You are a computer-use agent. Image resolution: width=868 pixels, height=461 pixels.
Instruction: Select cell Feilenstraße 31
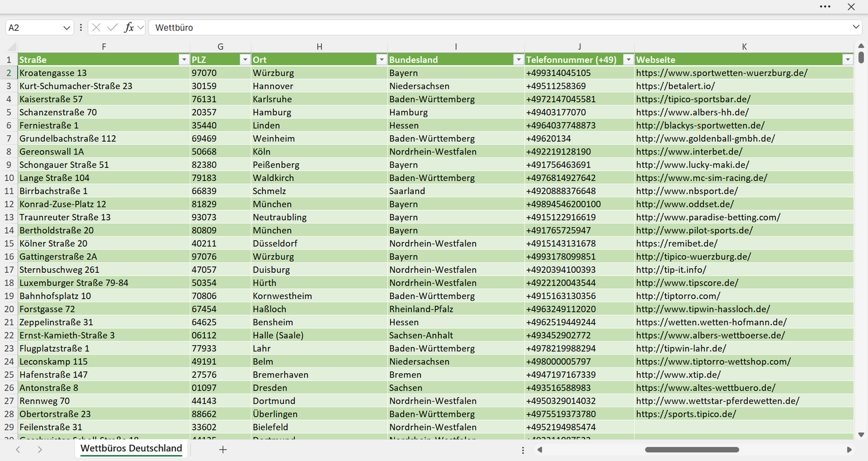[104, 427]
